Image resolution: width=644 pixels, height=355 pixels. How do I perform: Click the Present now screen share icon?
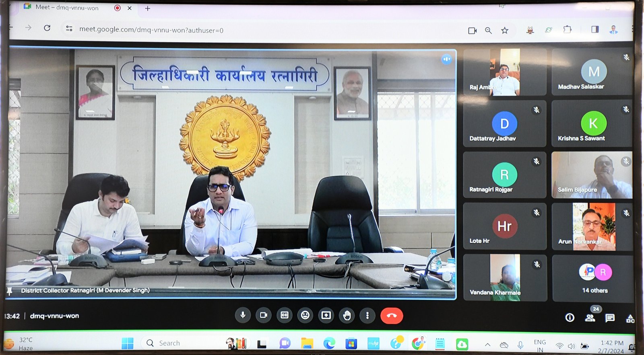coord(326,316)
